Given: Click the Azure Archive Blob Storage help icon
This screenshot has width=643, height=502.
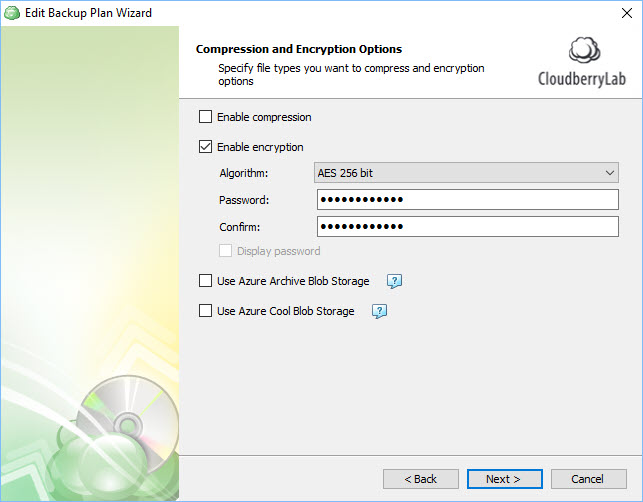Looking at the screenshot, I should [x=394, y=281].
